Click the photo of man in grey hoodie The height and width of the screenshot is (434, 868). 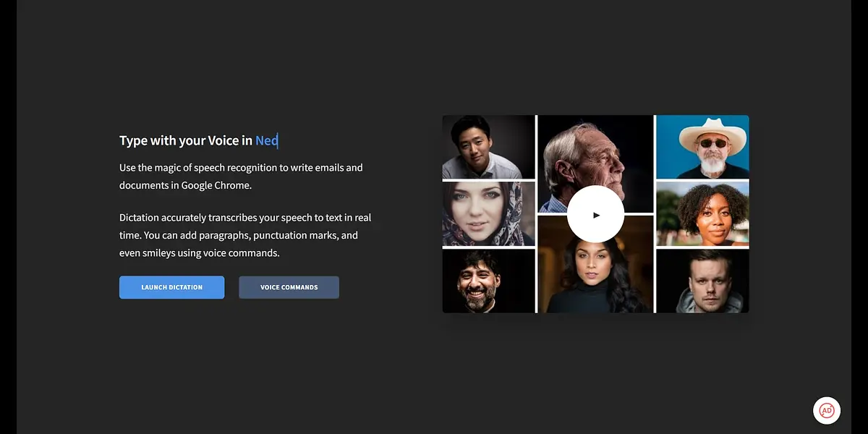(x=702, y=281)
